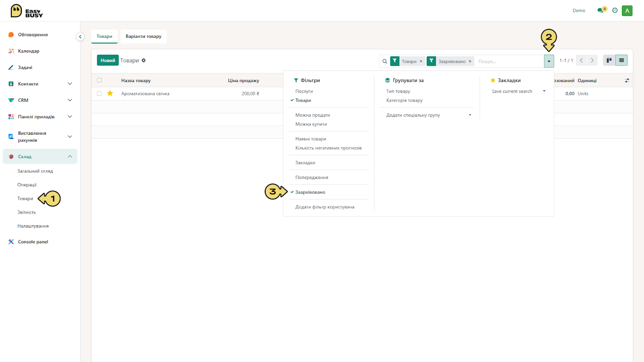Tick the select-all checkbox in table header
The image size is (644, 362).
point(99,80)
